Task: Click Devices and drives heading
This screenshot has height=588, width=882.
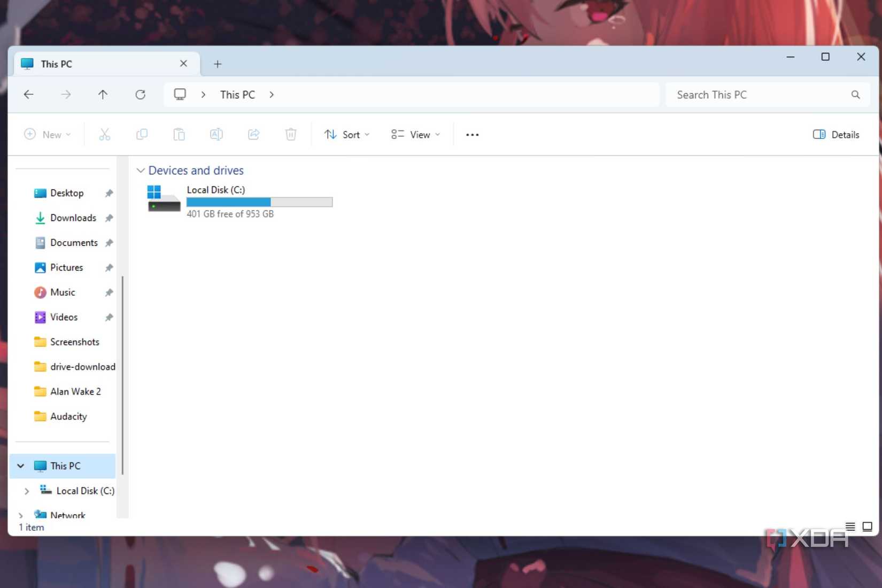Action: coord(196,171)
